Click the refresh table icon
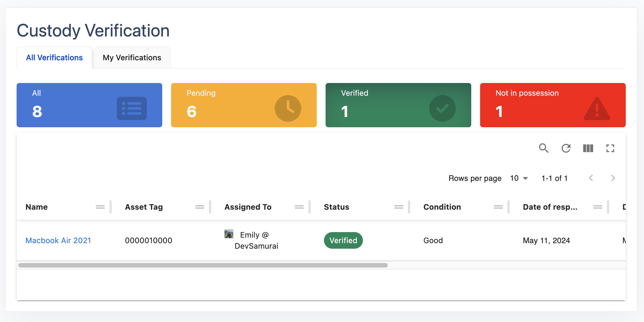This screenshot has height=322, width=644. (x=566, y=148)
